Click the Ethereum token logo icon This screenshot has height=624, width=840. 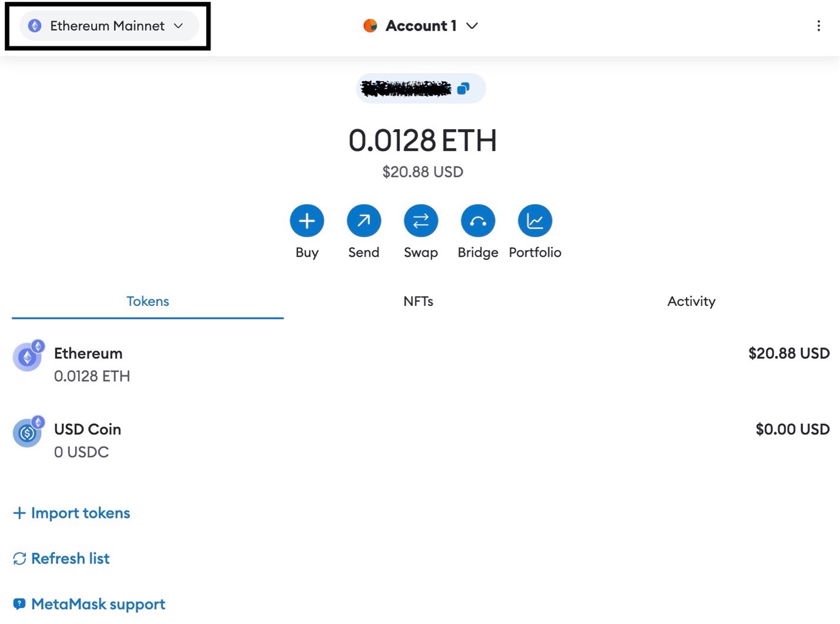28,356
